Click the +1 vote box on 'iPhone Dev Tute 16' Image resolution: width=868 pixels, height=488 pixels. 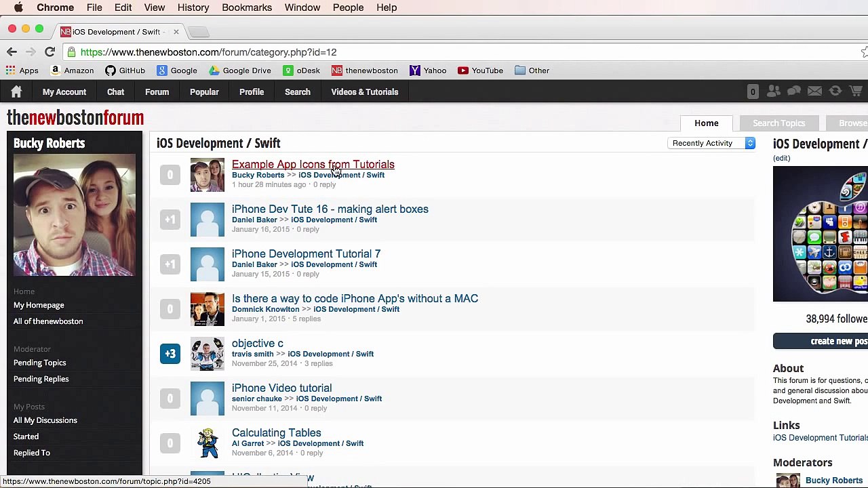[170, 220]
